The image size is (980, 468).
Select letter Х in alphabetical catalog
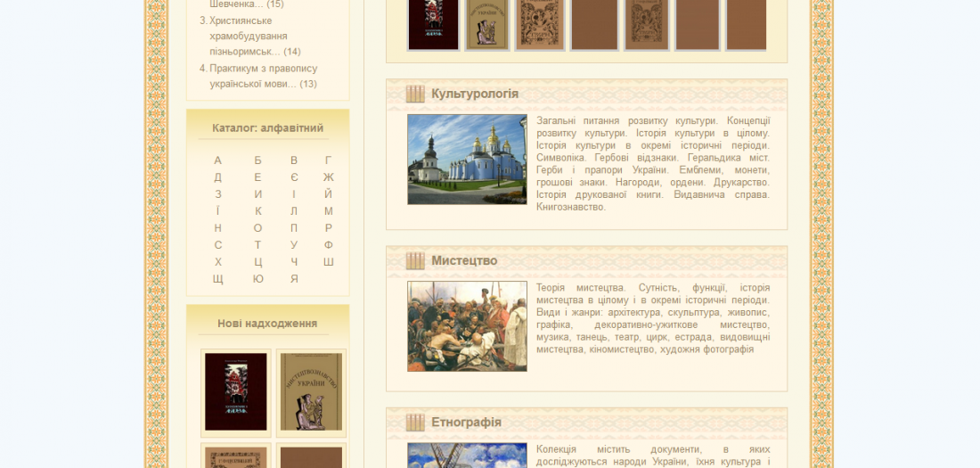pyautogui.click(x=217, y=262)
